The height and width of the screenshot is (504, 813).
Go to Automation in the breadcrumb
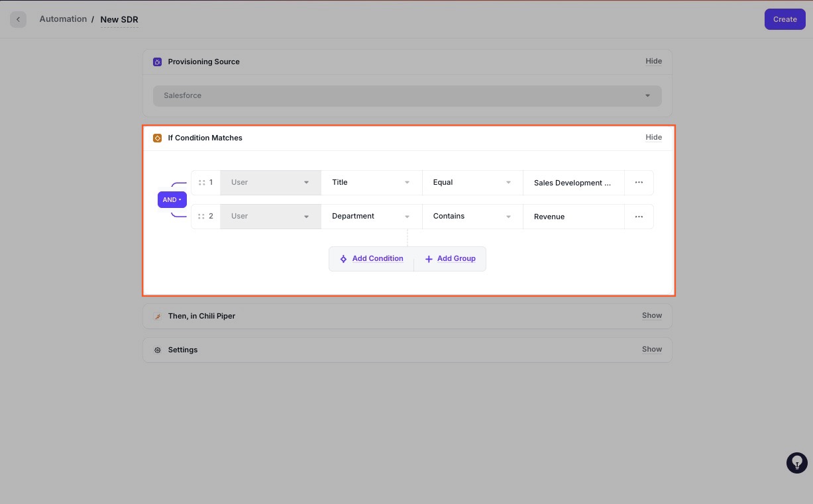pyautogui.click(x=63, y=19)
